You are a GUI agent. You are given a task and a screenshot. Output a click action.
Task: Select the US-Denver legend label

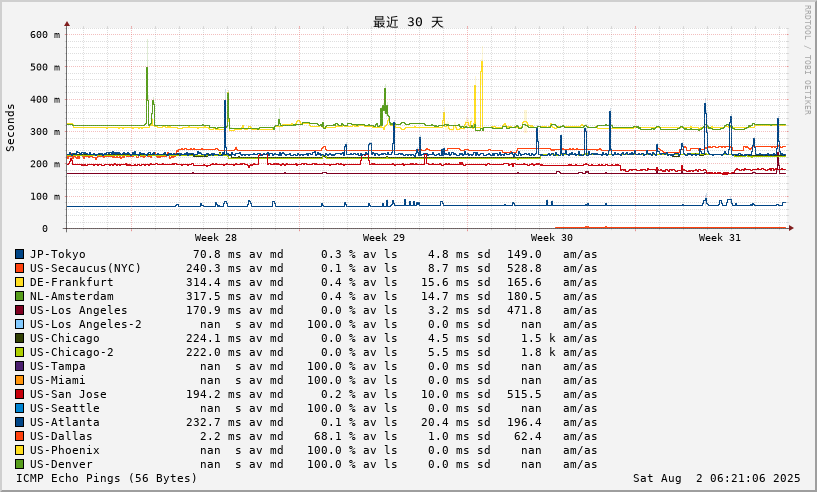point(61,464)
